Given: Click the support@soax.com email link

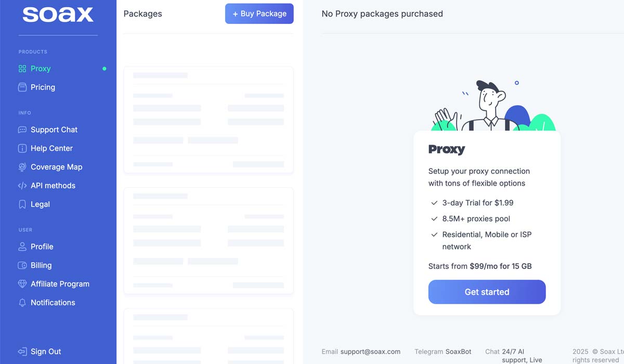Looking at the screenshot, I should pos(370,352).
